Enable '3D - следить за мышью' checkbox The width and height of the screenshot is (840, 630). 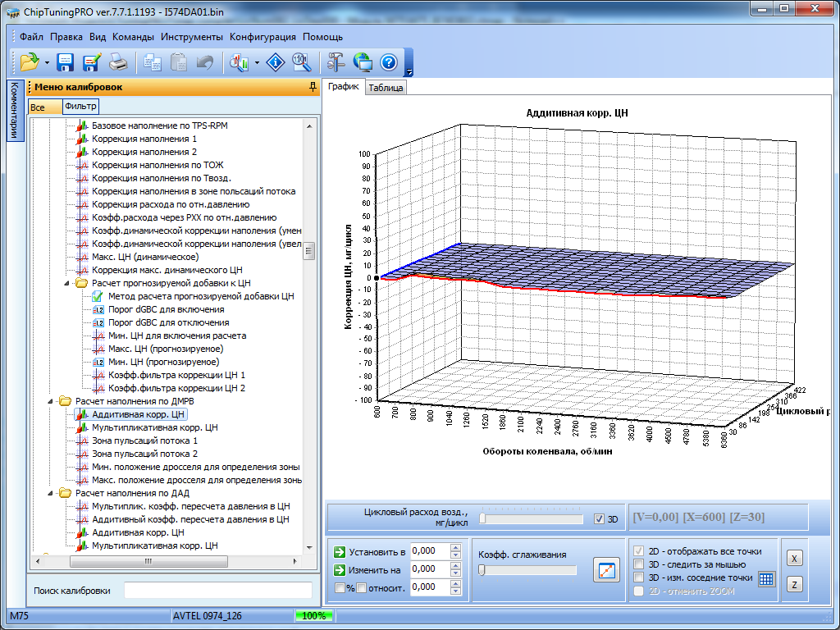click(639, 564)
